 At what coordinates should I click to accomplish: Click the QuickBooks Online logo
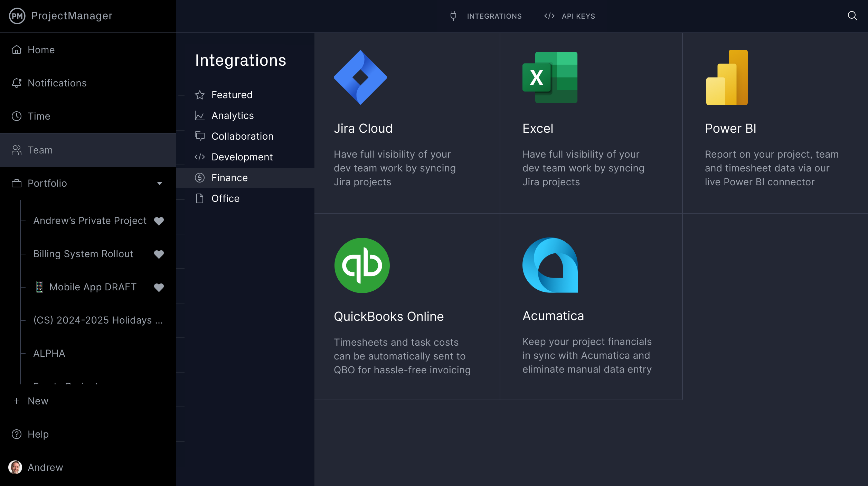[x=362, y=265]
